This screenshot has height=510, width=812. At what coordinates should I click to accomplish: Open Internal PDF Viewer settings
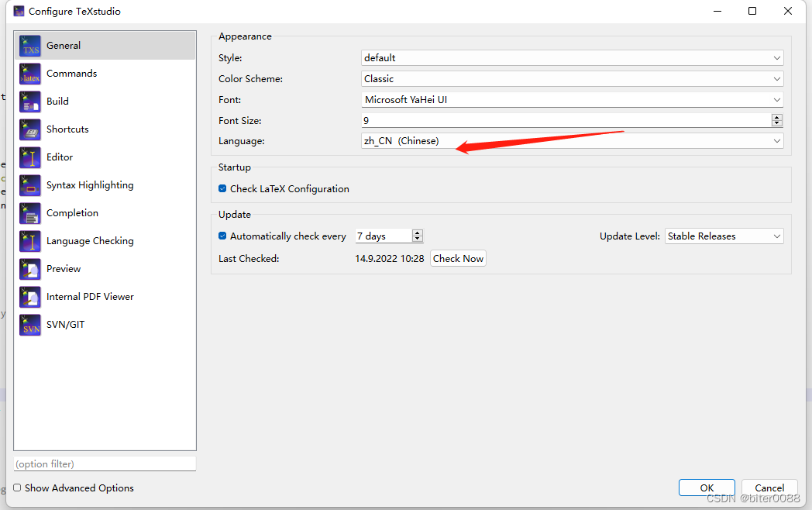click(x=105, y=297)
